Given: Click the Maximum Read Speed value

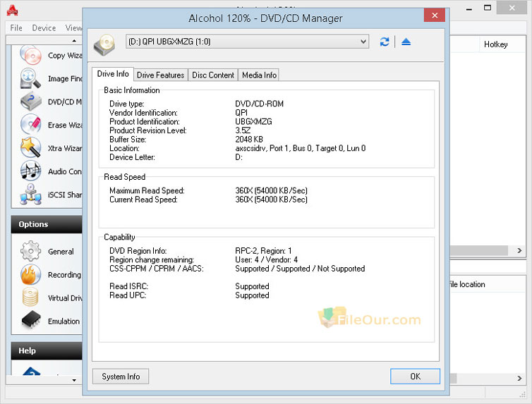Looking at the screenshot, I should tap(272, 190).
